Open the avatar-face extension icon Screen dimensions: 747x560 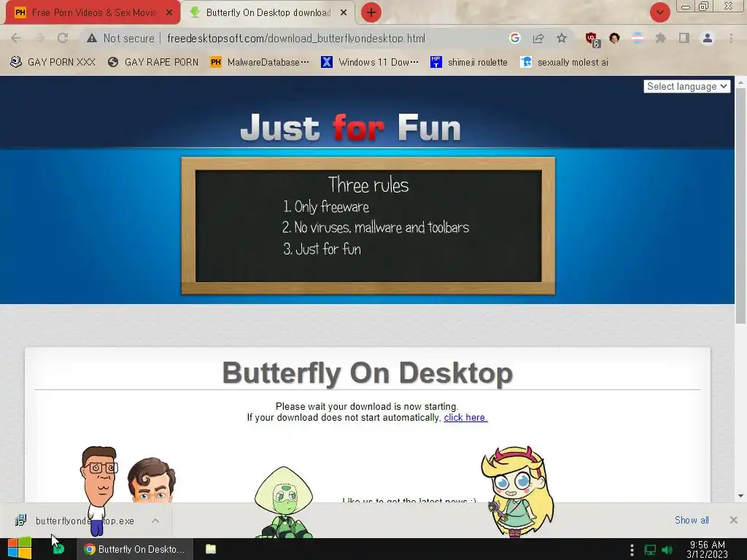614,38
